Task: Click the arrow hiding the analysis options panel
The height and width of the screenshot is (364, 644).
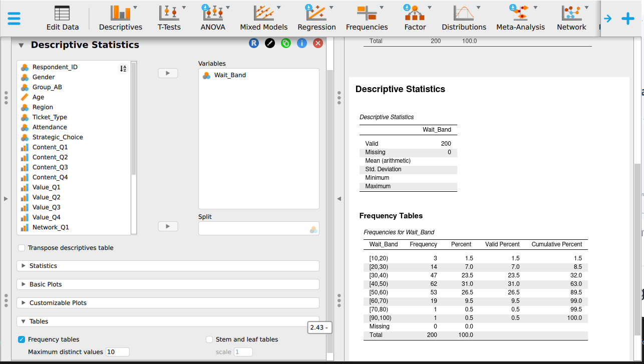Action: pyautogui.click(x=339, y=199)
